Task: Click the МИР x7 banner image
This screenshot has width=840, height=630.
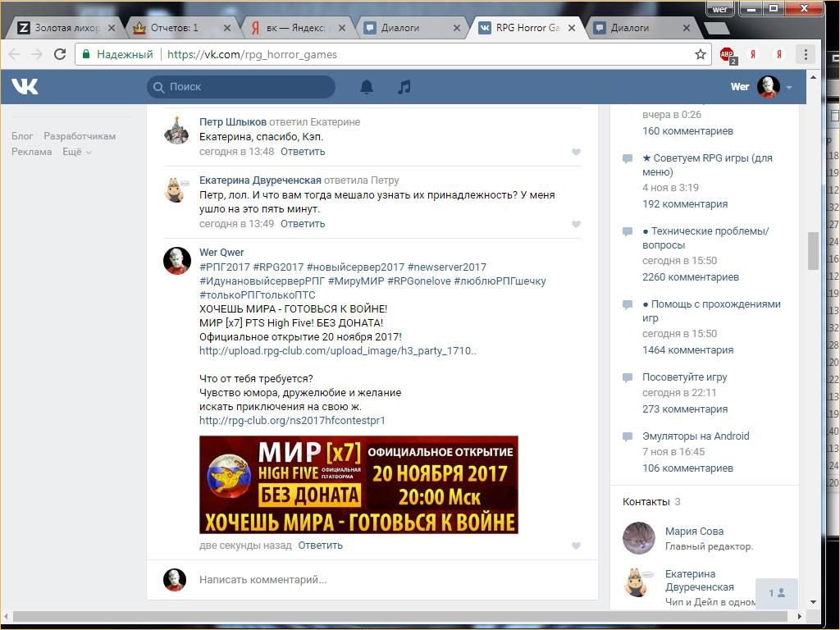Action: tap(358, 485)
